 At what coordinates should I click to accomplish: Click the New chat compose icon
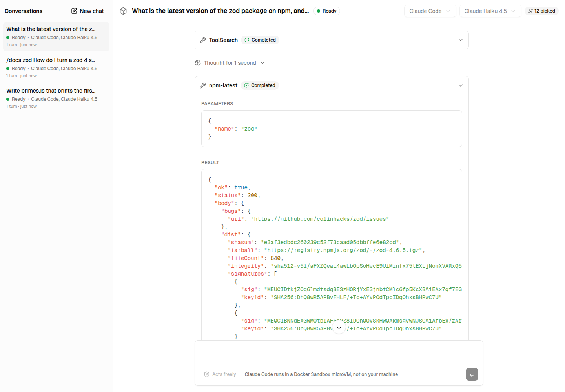(74, 11)
